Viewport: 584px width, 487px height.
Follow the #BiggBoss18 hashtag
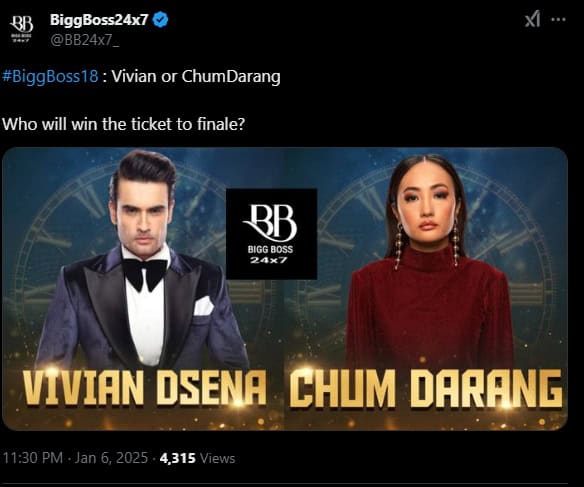pos(50,77)
